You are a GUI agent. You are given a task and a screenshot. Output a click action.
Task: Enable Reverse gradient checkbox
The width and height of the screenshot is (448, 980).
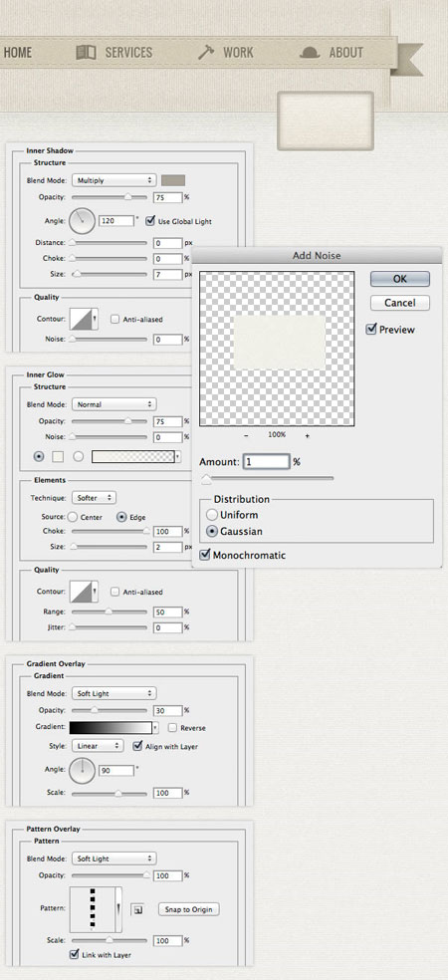tap(172, 727)
